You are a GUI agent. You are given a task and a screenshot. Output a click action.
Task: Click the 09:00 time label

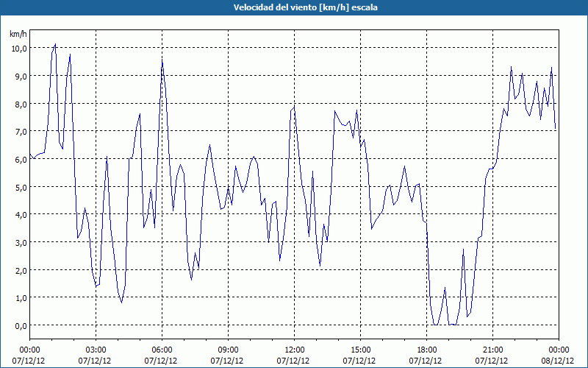228,350
